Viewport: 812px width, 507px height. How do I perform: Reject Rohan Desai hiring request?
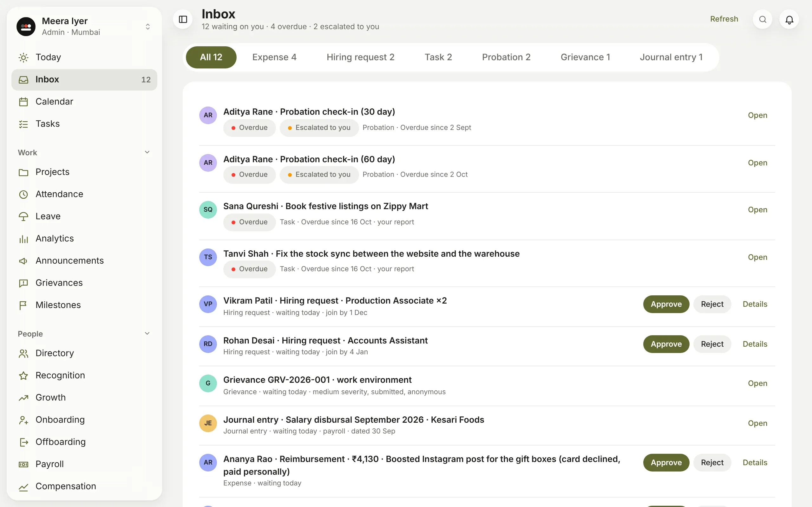(712, 344)
